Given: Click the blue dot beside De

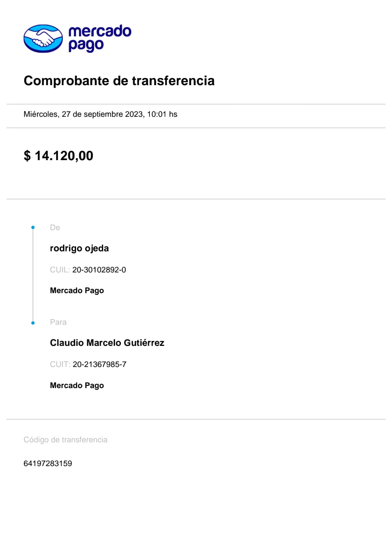Looking at the screenshot, I should tap(33, 228).
